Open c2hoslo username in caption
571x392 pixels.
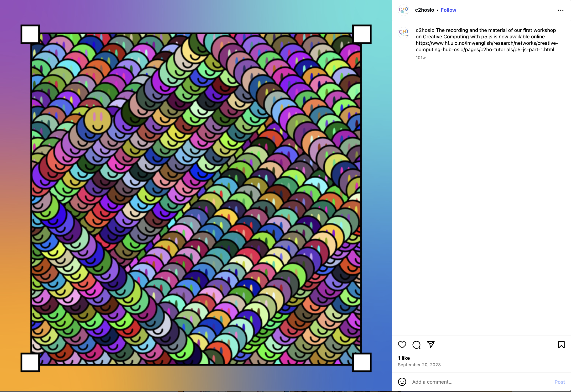(425, 30)
